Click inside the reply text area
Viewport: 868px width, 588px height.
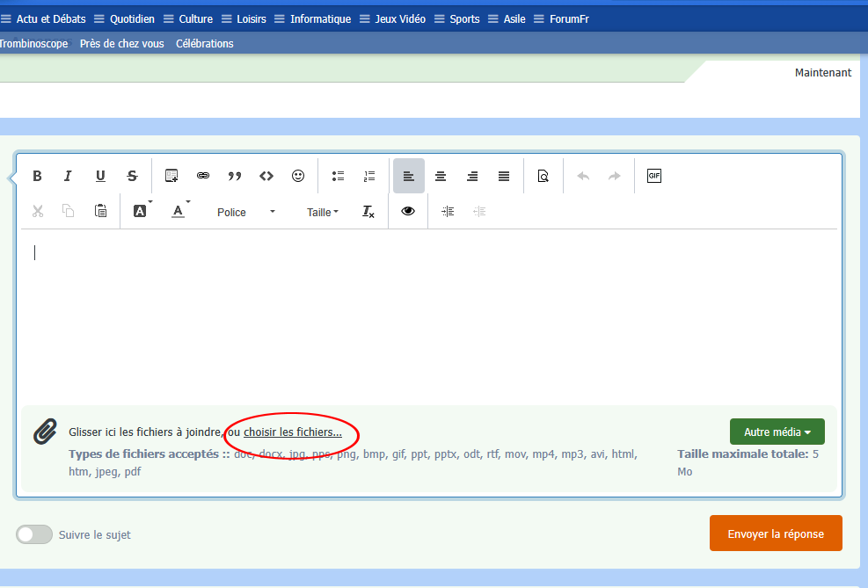tap(429, 316)
